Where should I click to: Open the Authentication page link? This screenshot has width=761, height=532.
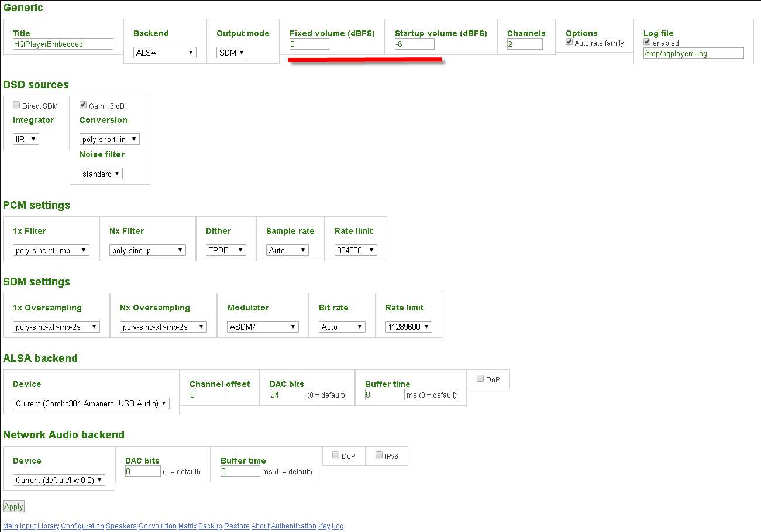coord(294,526)
